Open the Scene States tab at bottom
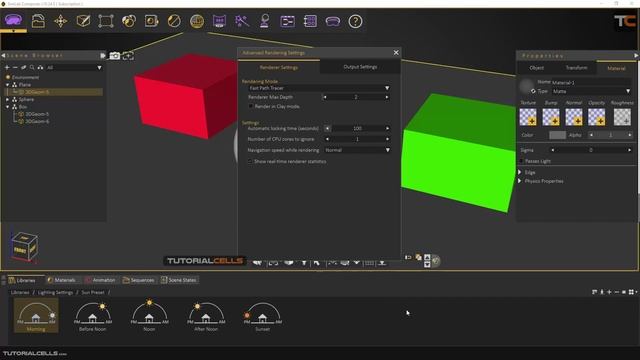640x360 pixels. pyautogui.click(x=179, y=280)
